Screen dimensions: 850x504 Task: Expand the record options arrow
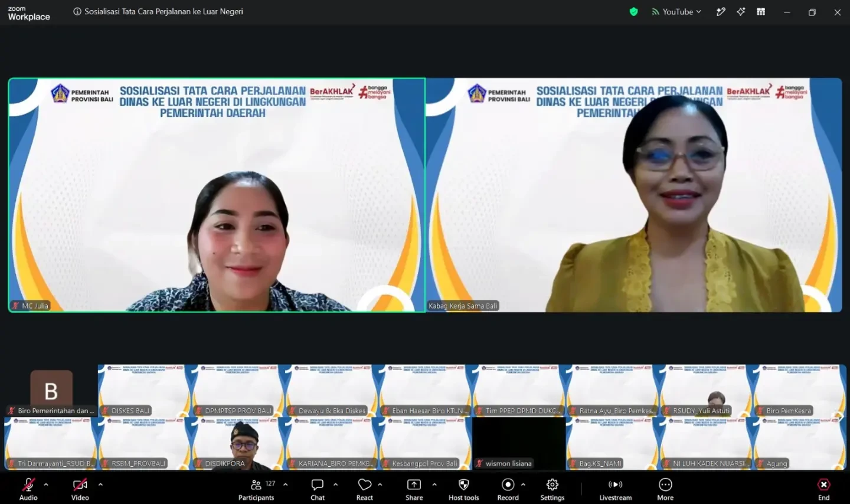tap(523, 485)
